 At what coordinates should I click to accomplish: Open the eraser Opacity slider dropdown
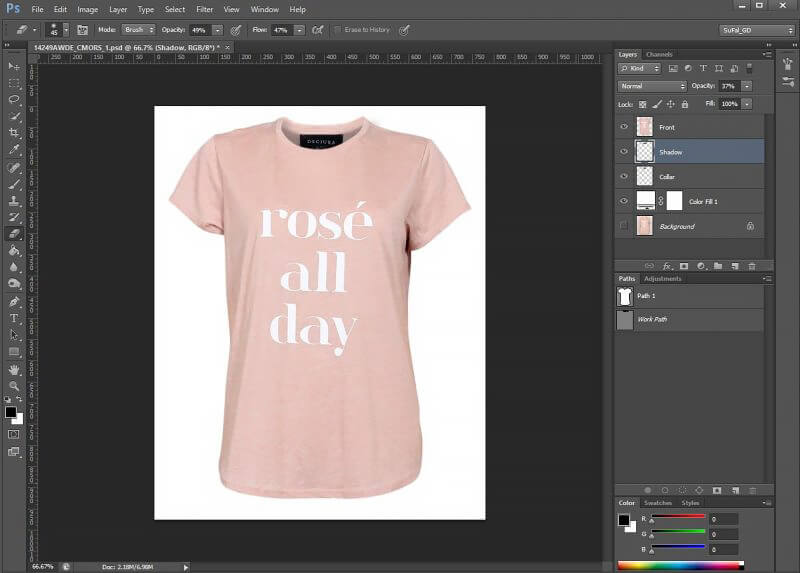pos(217,30)
